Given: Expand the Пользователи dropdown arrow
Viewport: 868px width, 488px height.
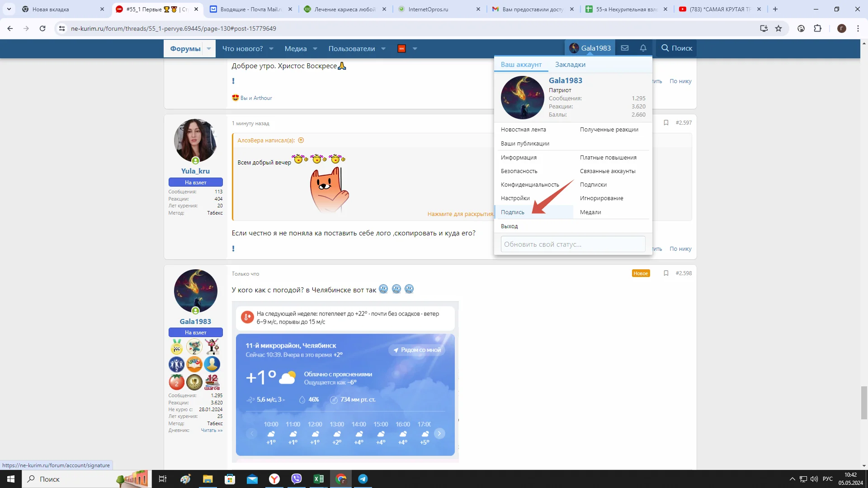Looking at the screenshot, I should pyautogui.click(x=383, y=48).
